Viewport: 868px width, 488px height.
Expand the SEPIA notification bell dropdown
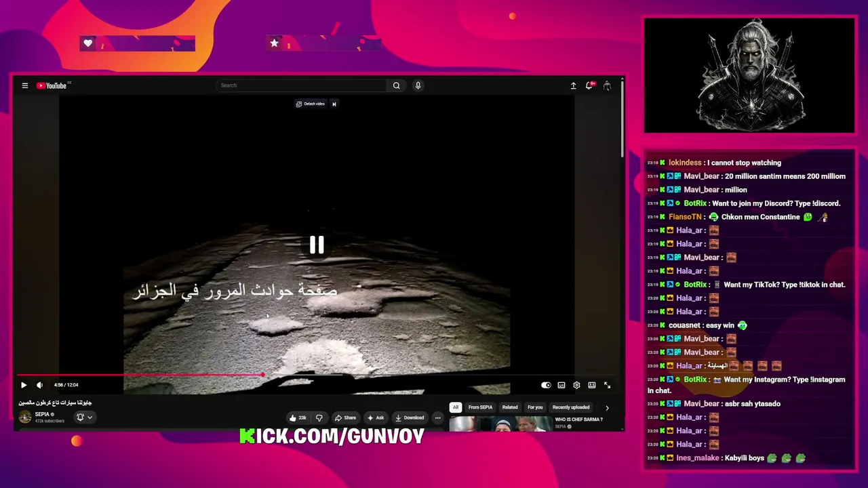(84, 418)
